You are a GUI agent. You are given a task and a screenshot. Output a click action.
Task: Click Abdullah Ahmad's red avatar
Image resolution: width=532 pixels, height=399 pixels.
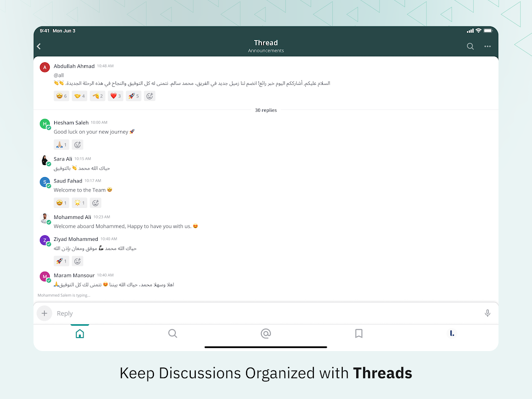[45, 67]
